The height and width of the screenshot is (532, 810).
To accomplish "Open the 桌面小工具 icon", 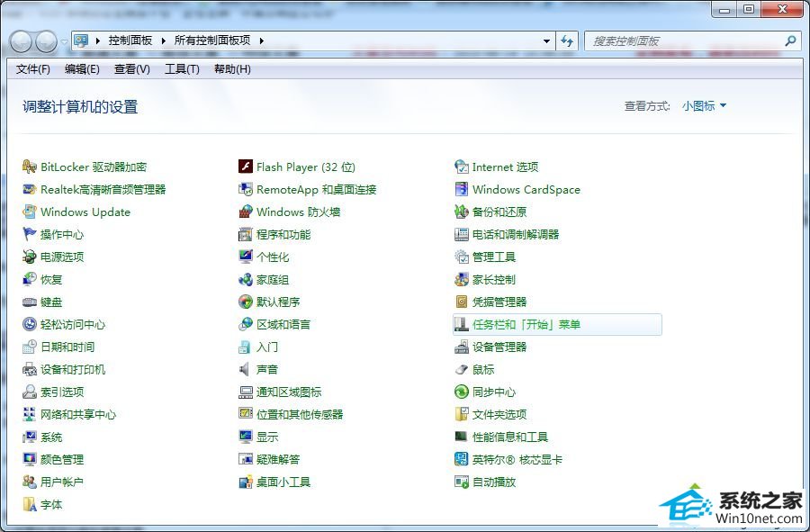I will 246,482.
